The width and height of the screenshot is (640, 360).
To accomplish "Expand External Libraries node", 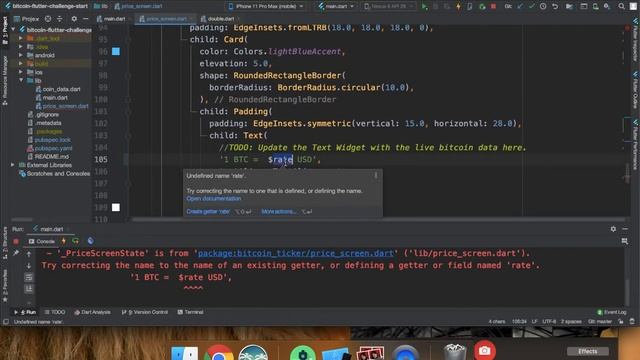I will [13, 165].
